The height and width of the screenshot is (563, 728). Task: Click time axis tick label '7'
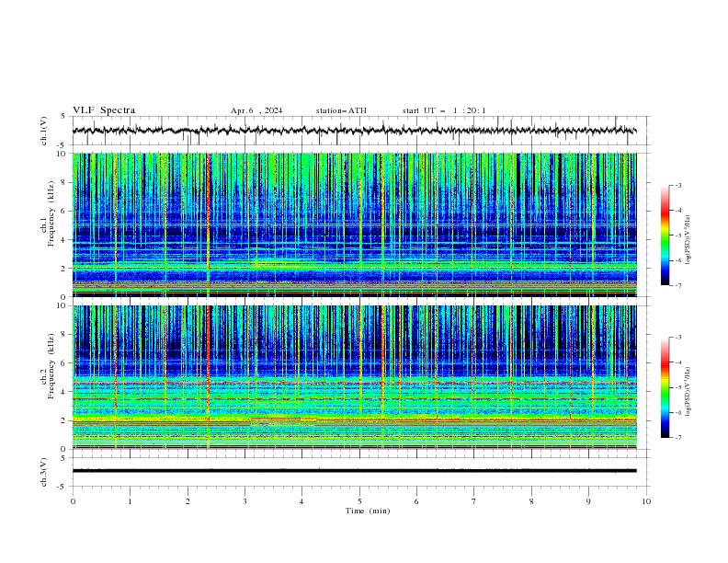point(474,501)
